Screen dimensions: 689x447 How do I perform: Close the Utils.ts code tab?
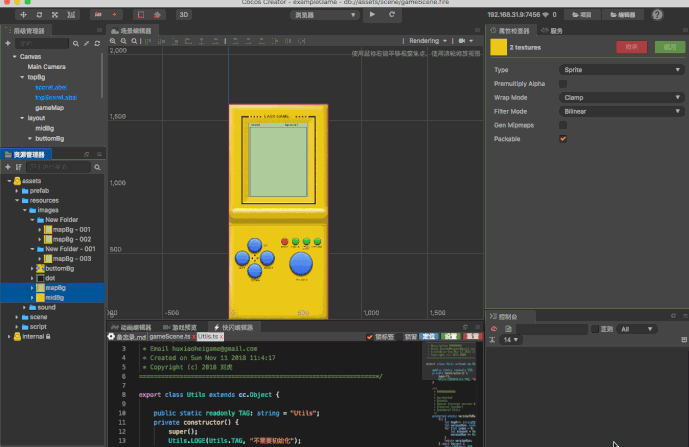point(221,337)
